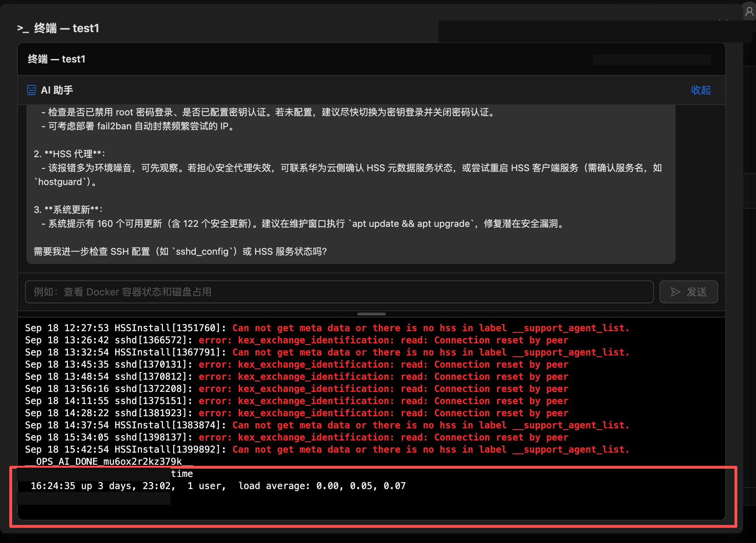Viewport: 756px width, 543px height.
Task: Click the line about disabling root password login
Action: click(x=269, y=112)
